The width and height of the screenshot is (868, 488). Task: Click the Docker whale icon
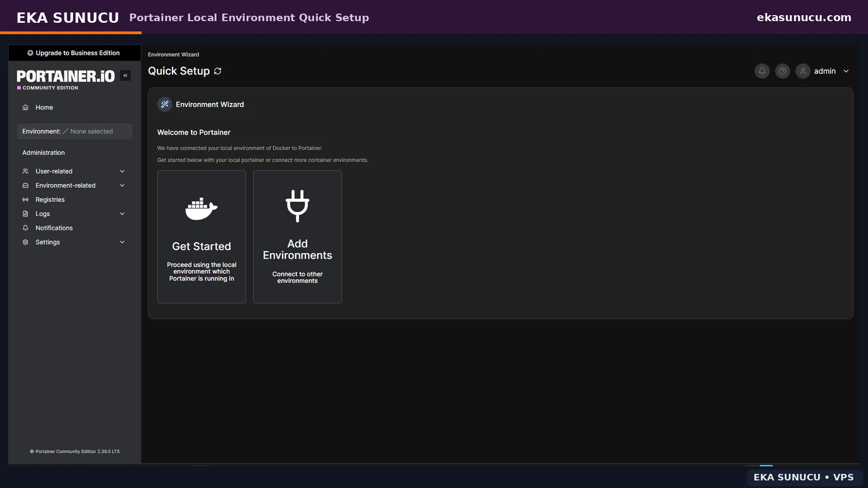tap(201, 209)
